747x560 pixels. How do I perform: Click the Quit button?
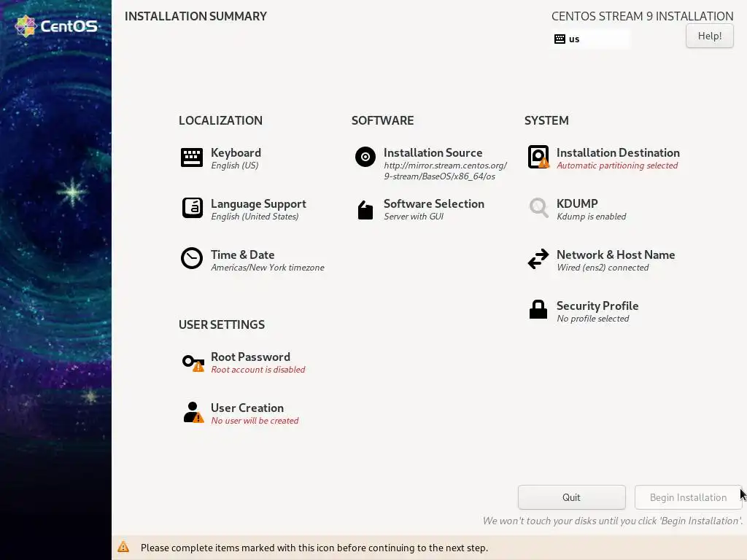pyautogui.click(x=571, y=497)
